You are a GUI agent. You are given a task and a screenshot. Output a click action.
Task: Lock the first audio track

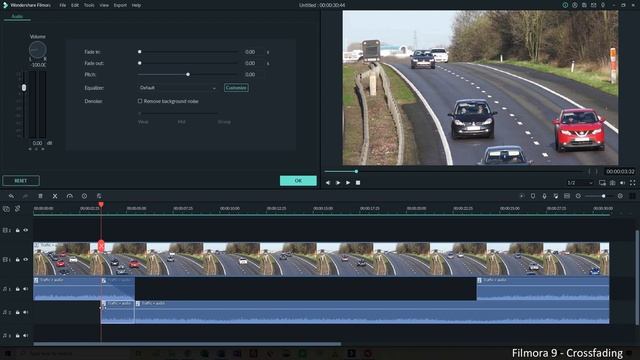(18, 289)
